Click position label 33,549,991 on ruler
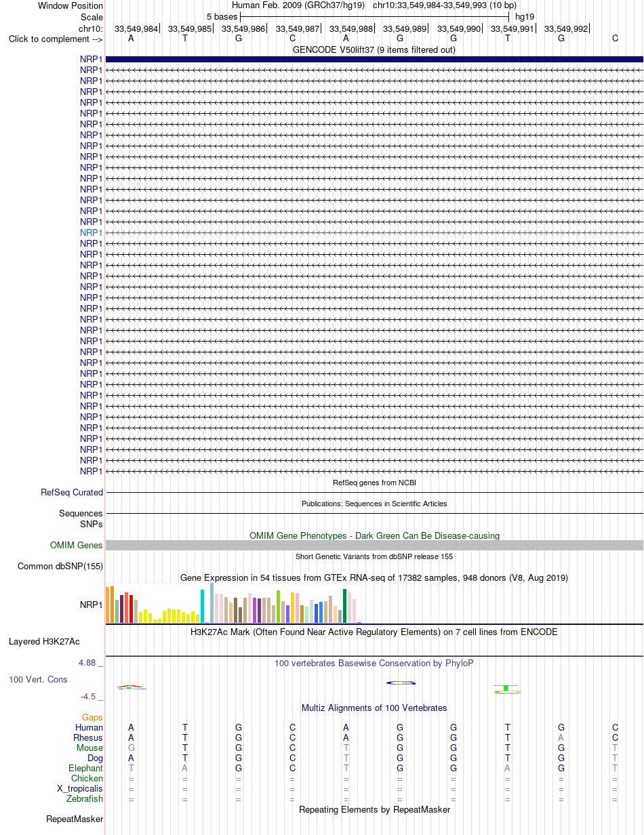644x835 pixels. coord(512,29)
